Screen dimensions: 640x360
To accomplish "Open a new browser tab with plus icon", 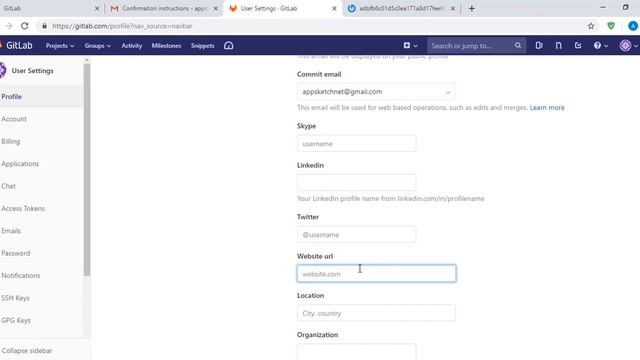I will (x=472, y=9).
